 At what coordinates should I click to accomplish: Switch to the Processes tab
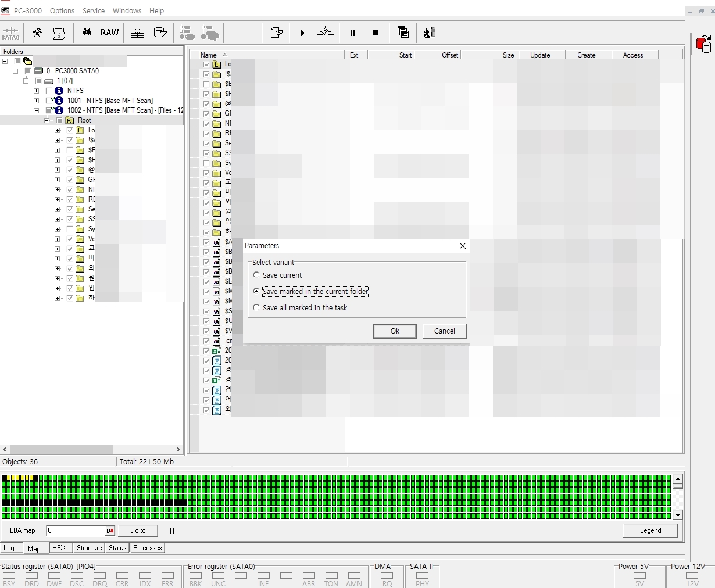point(148,548)
